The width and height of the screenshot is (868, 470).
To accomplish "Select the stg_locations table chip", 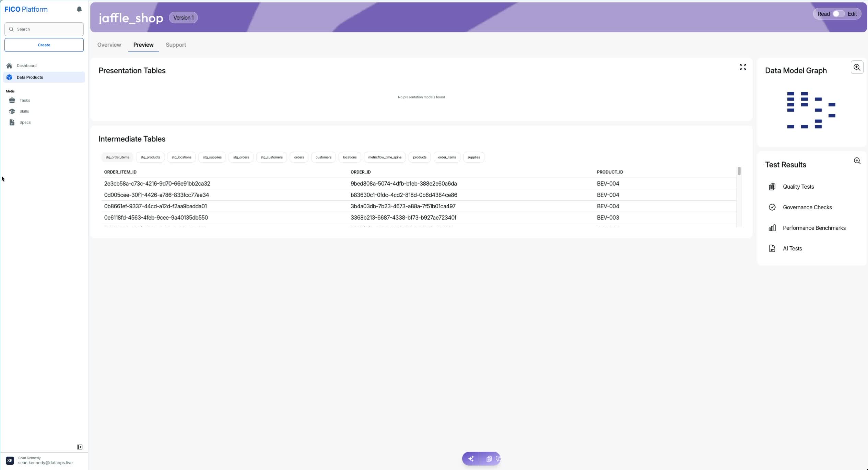I will [x=181, y=157].
